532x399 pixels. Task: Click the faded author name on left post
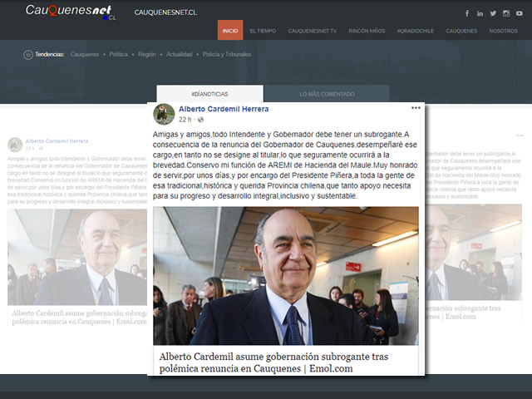click(x=57, y=141)
